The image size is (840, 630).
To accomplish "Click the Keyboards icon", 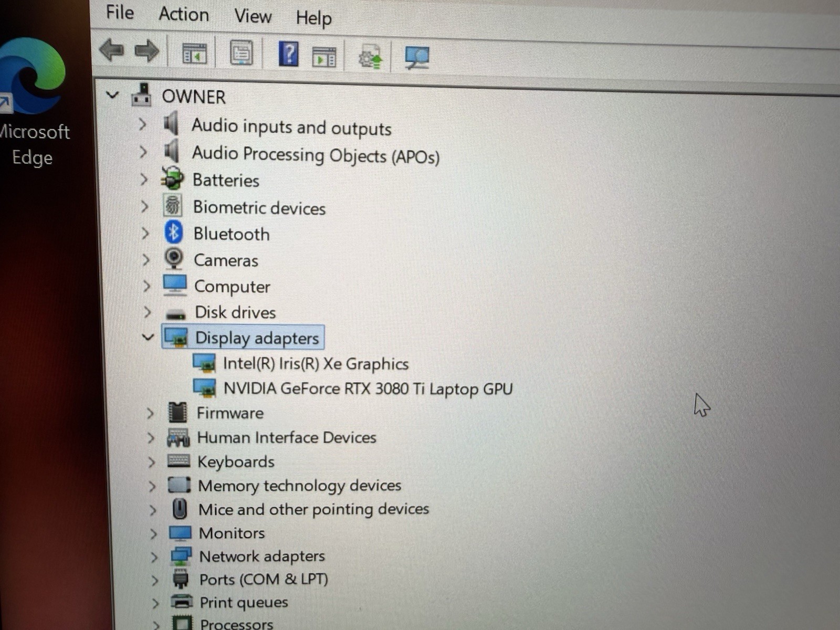I will point(178,461).
